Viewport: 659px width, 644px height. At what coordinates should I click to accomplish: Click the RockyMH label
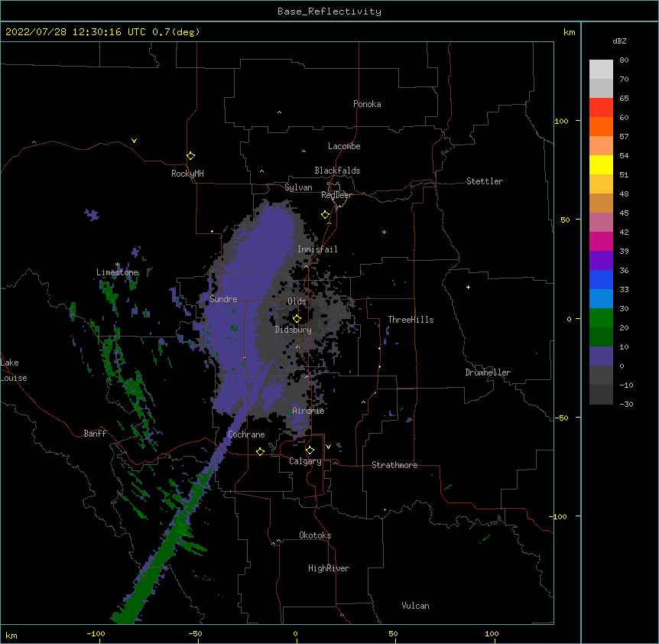(x=187, y=174)
